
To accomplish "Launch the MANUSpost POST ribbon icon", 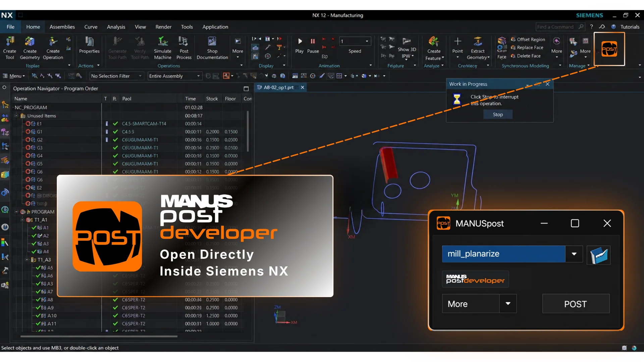I will pos(609,49).
